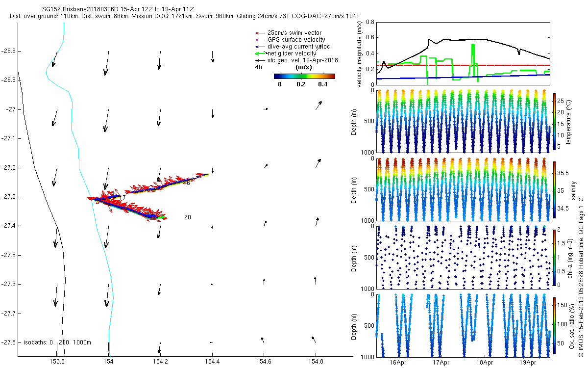
Task: Click the glider track day marker 17
Action: [x=122, y=197]
